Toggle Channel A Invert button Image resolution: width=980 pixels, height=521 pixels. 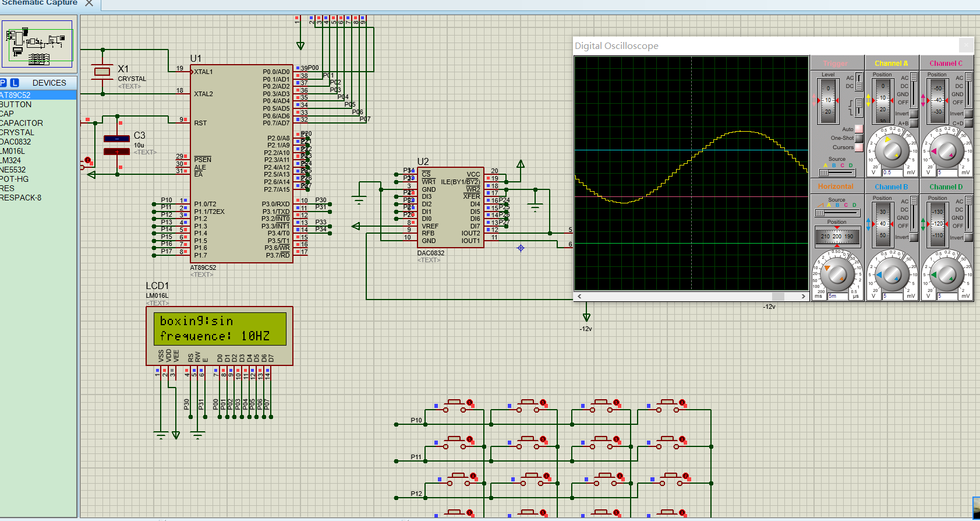pos(914,114)
